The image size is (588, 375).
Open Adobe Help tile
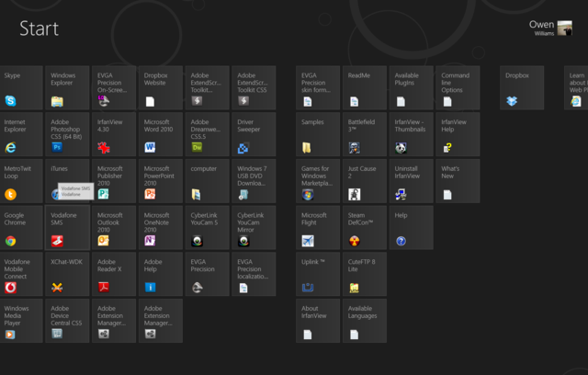click(x=161, y=274)
